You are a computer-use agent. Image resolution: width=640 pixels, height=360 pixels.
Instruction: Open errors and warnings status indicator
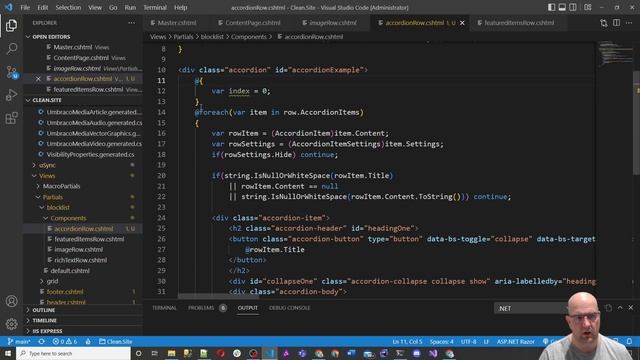pos(65,342)
